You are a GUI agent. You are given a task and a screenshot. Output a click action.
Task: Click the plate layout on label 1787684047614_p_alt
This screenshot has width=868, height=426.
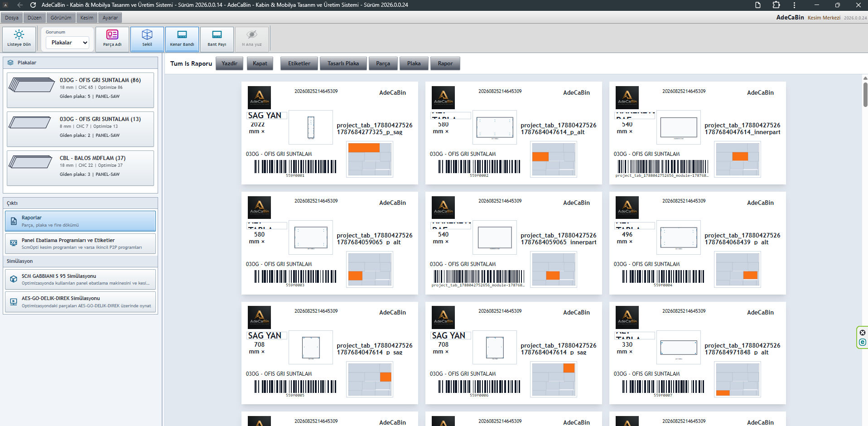coord(554,159)
